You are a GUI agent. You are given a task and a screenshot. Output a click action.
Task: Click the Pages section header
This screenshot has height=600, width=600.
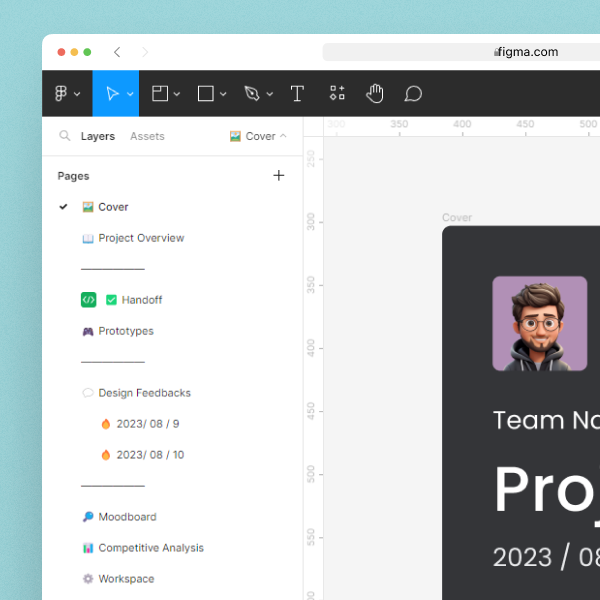(x=73, y=176)
